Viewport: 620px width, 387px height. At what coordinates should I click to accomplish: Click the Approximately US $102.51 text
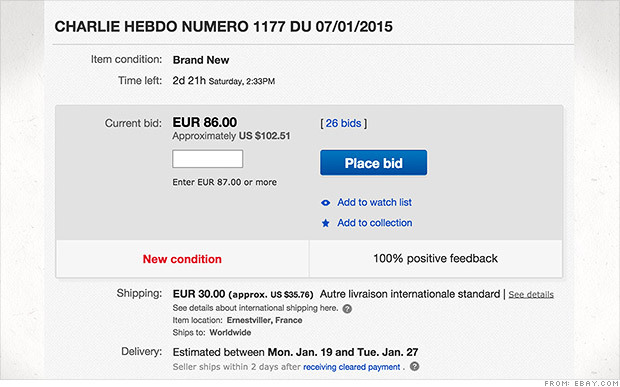click(x=231, y=136)
